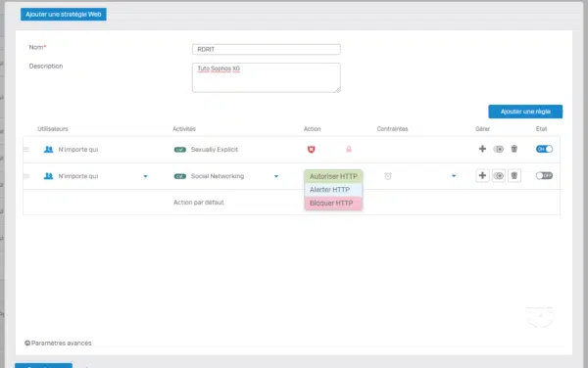The width and height of the screenshot is (588, 368).
Task: Click the Nom input field containing RDRIT
Action: pyautogui.click(x=267, y=49)
